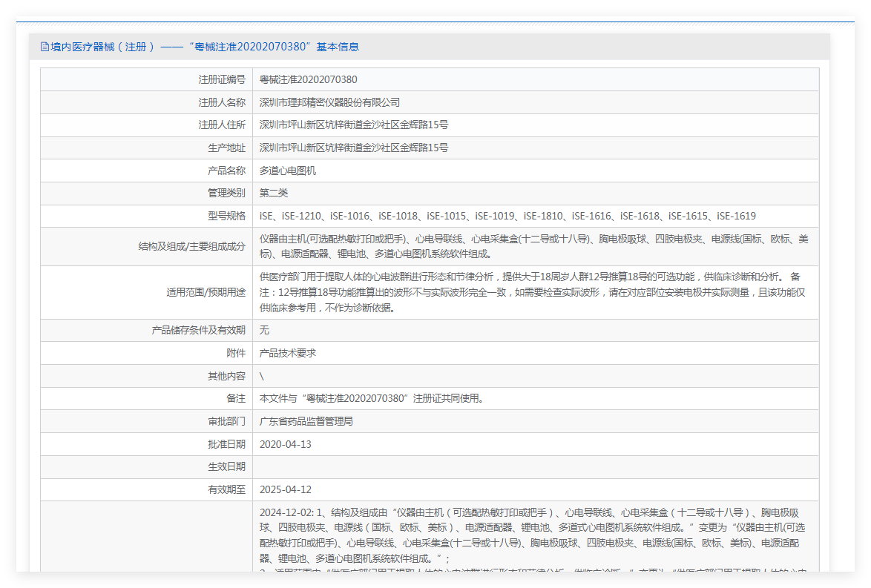Click the remark text 本文件与…注册证共同使用
Image resolution: width=871 pixels, height=588 pixels.
[372, 399]
